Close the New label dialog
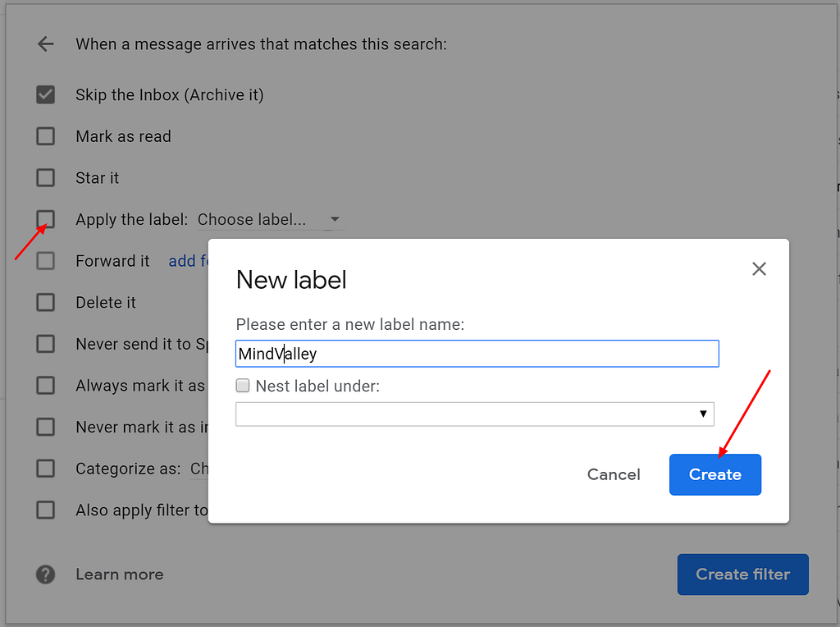 pyautogui.click(x=759, y=268)
